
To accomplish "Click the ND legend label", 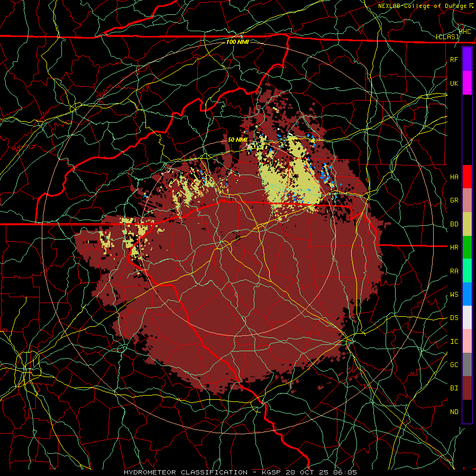I will [454, 412].
